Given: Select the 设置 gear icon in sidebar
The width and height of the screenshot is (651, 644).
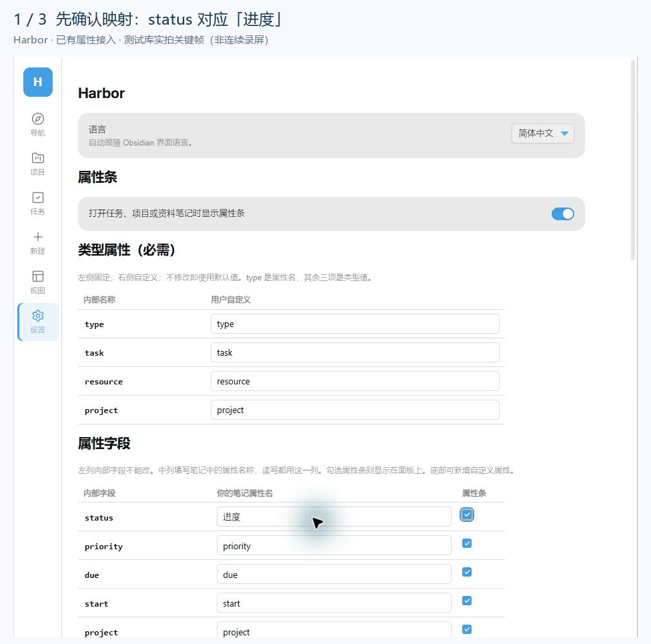Looking at the screenshot, I should [38, 316].
